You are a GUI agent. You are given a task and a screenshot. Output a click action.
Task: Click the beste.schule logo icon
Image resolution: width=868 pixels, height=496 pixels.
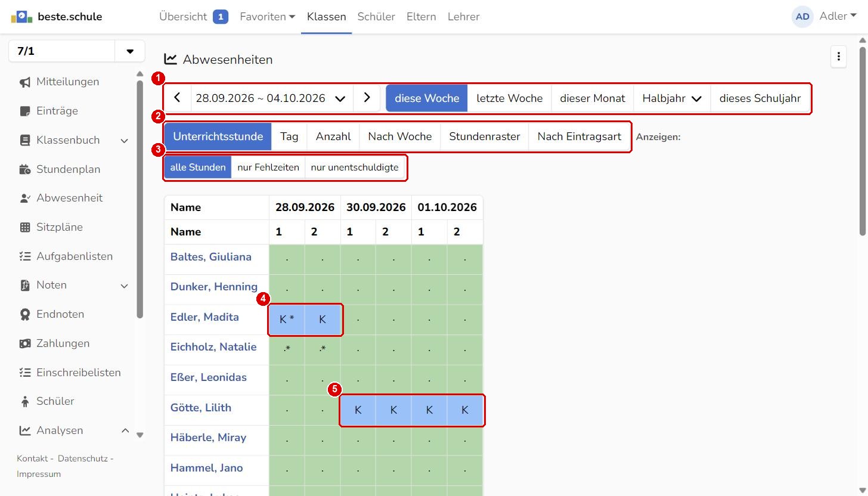point(21,17)
